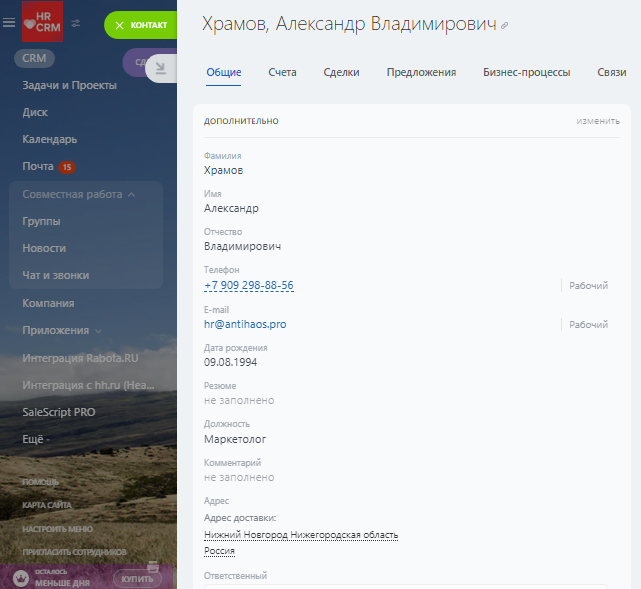Click the Фамилия value Храмов
Image resolution: width=641 pixels, height=589 pixels.
click(224, 170)
